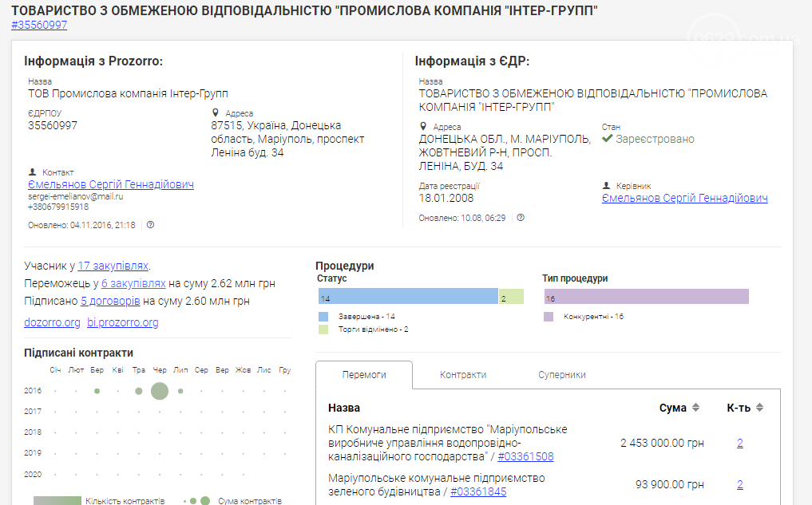Screen dimensions: 812x505
Task: Switch to the Перемоги tab
Action: [364, 375]
